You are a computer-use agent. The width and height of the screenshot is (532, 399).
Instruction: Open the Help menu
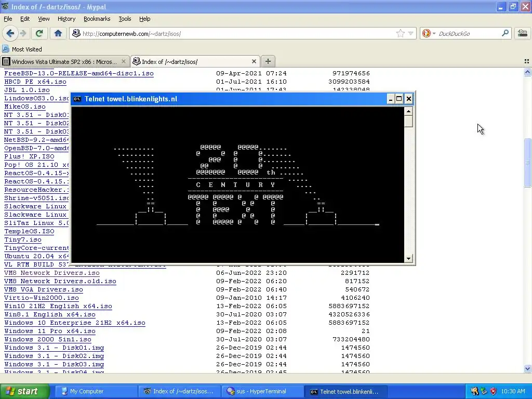[x=144, y=19]
